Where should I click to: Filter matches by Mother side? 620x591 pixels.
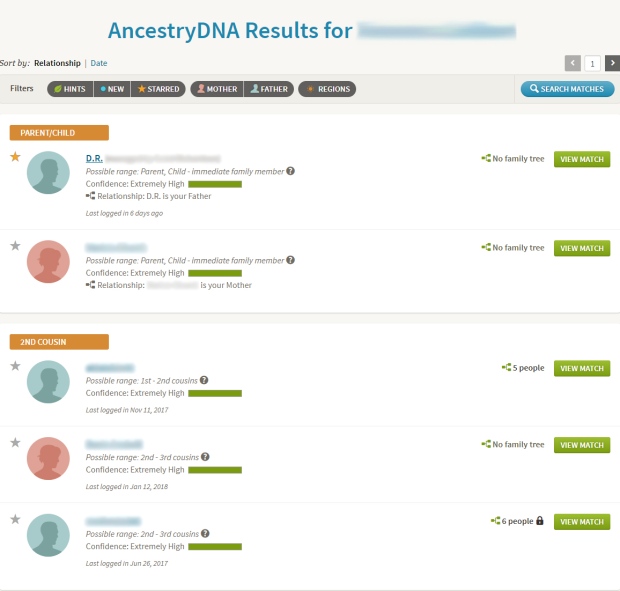tap(217, 89)
